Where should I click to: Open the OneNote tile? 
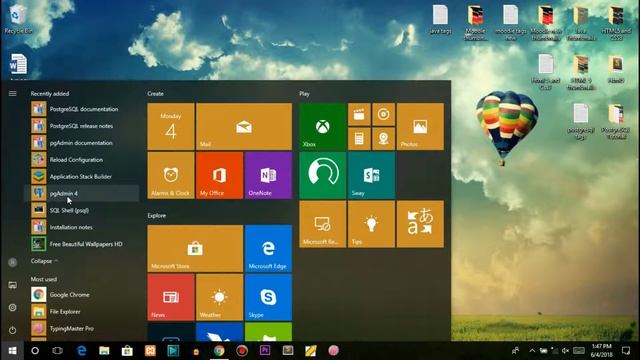[x=268, y=175]
